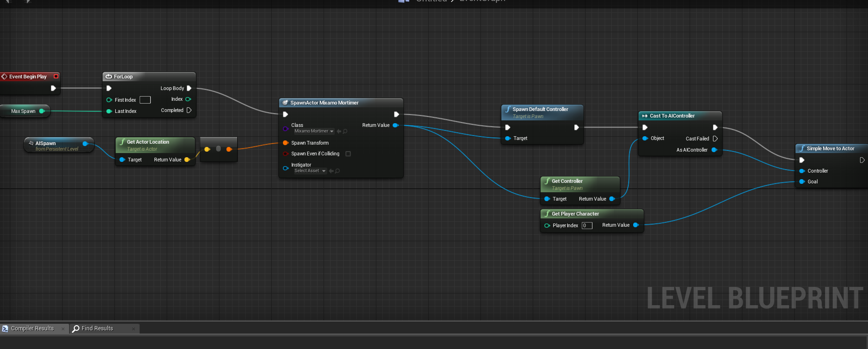This screenshot has height=349, width=868.
Task: Click the Simple Move to Actor Controller pin
Action: [802, 171]
